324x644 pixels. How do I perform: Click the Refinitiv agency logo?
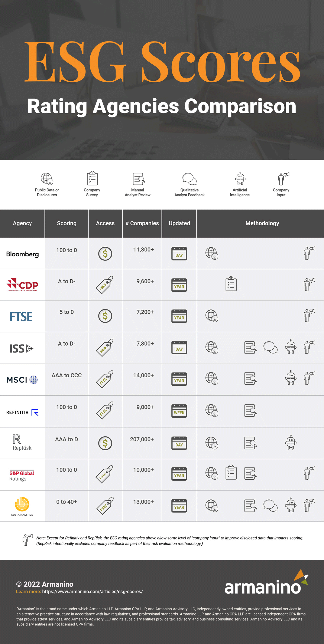point(22,412)
